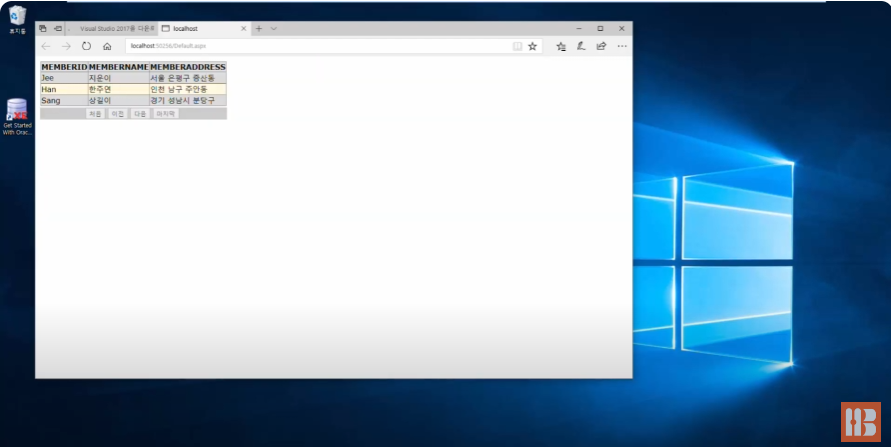This screenshot has width=891, height=447.
Task: Click the browser forward arrow
Action: tap(66, 47)
